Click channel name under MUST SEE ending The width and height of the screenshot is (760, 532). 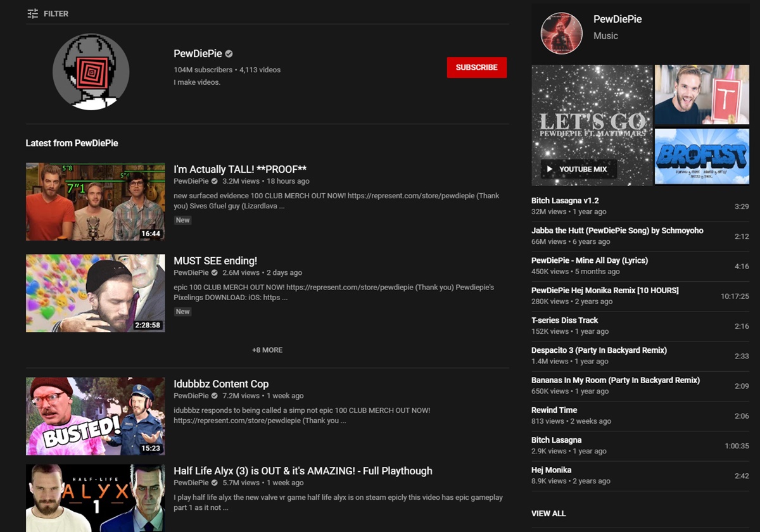tap(191, 272)
